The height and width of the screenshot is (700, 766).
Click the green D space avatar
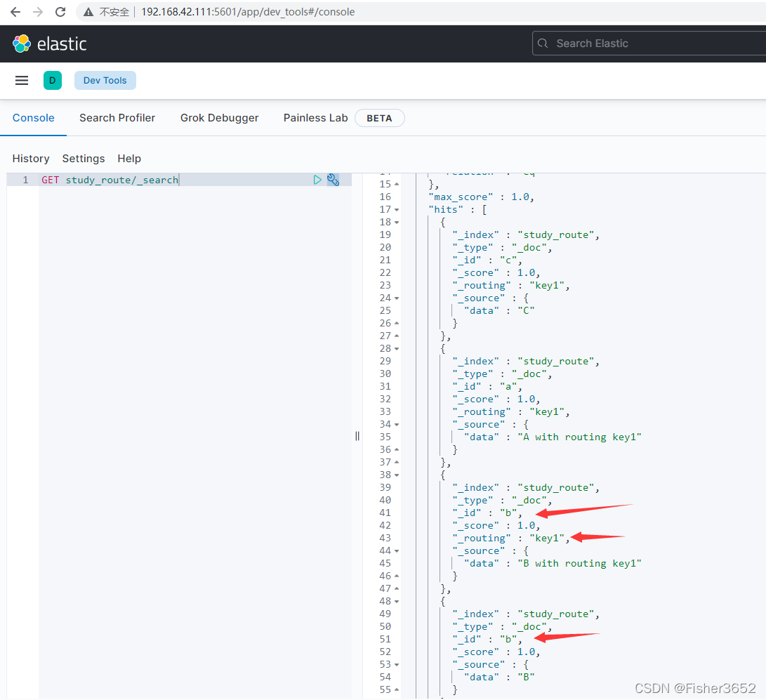click(53, 81)
